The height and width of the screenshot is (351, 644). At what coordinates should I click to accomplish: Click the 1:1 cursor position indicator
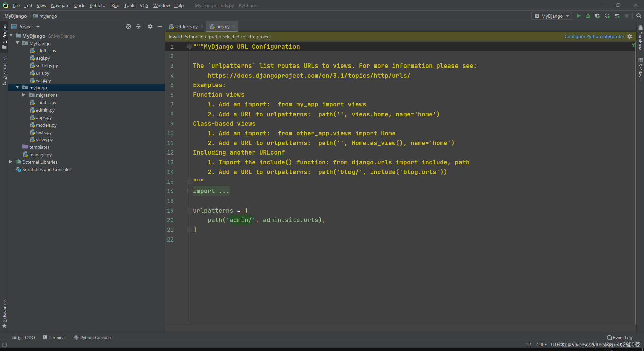click(529, 345)
